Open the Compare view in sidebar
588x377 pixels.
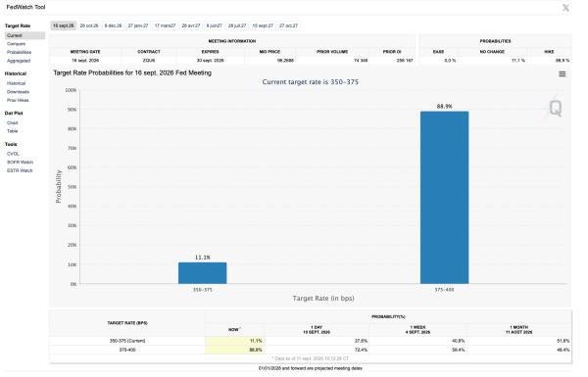[16, 44]
